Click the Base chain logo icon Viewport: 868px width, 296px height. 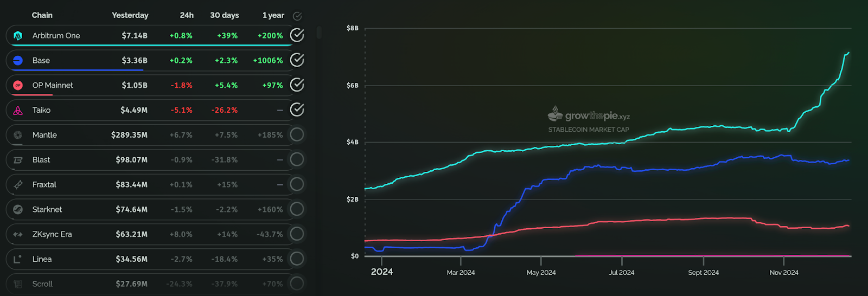pyautogui.click(x=18, y=61)
